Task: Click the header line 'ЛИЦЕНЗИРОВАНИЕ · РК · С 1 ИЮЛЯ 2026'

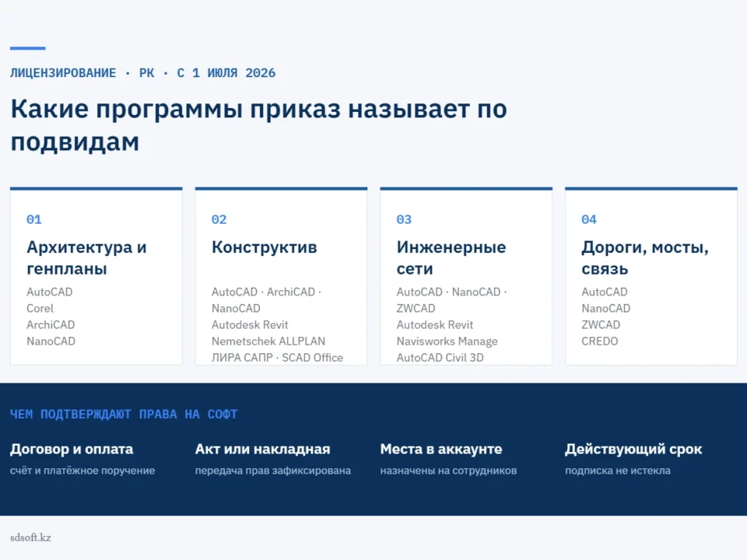Action: click(143, 73)
